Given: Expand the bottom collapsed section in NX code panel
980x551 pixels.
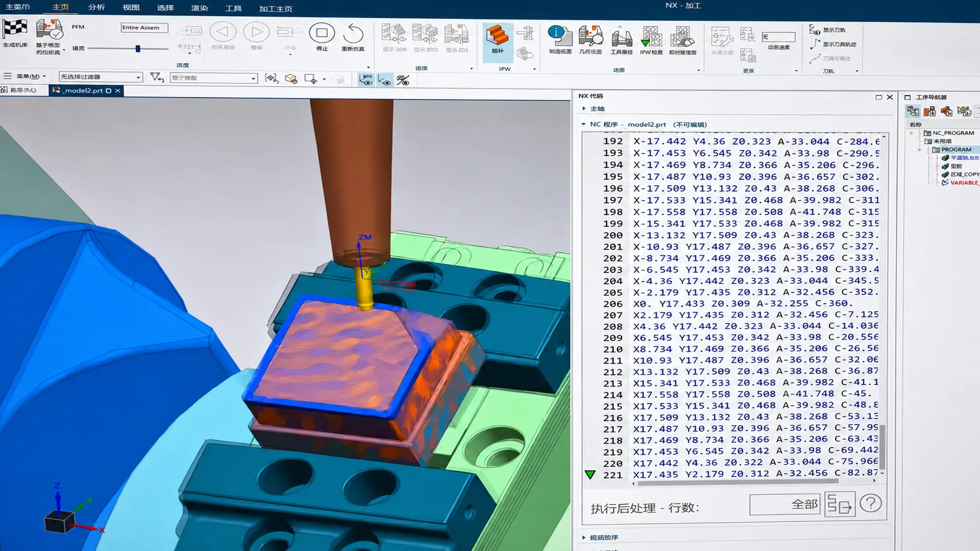Looking at the screenshot, I should tap(584, 537).
